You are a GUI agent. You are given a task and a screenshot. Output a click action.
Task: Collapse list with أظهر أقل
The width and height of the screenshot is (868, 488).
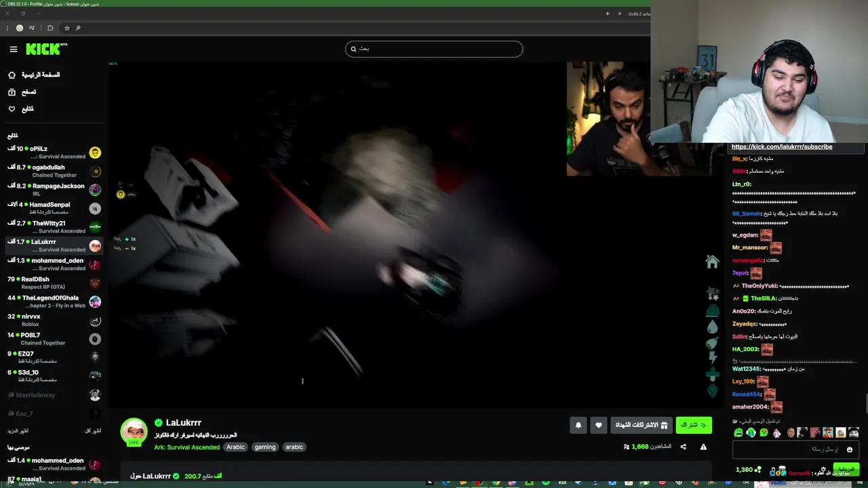[x=93, y=431]
